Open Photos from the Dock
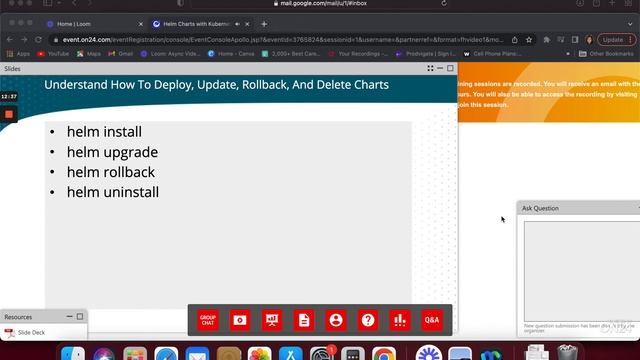 260,353
